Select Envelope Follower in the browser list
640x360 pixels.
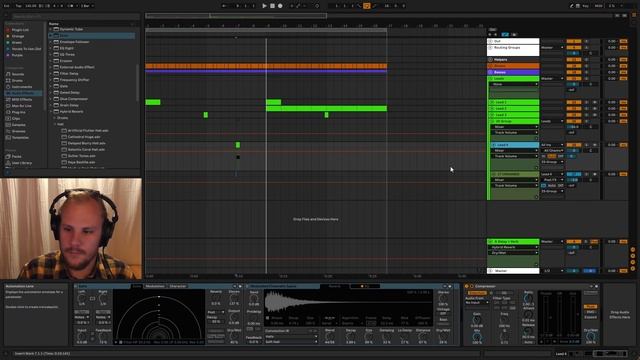pyautogui.click(x=74, y=42)
